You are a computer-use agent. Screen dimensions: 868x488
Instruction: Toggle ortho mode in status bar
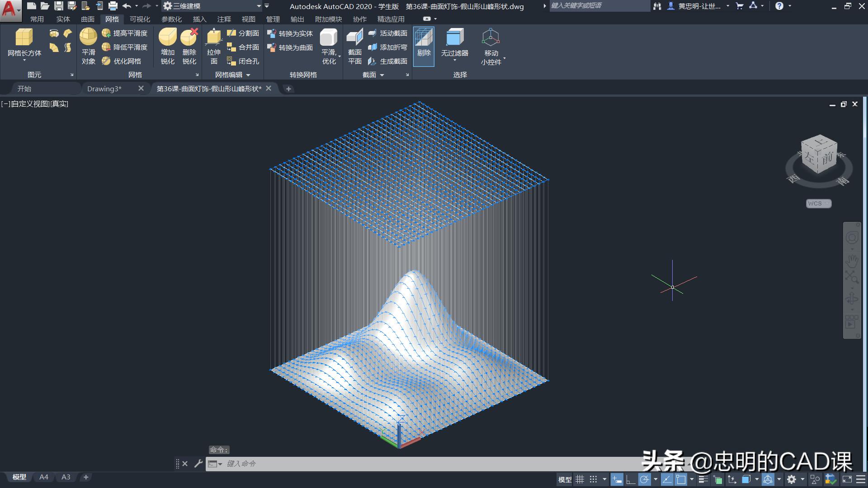tap(630, 479)
